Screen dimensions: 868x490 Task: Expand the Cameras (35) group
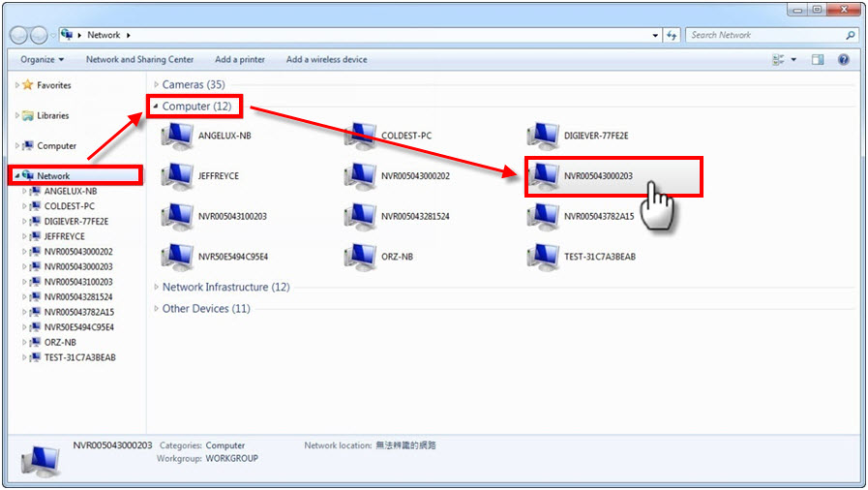(157, 85)
